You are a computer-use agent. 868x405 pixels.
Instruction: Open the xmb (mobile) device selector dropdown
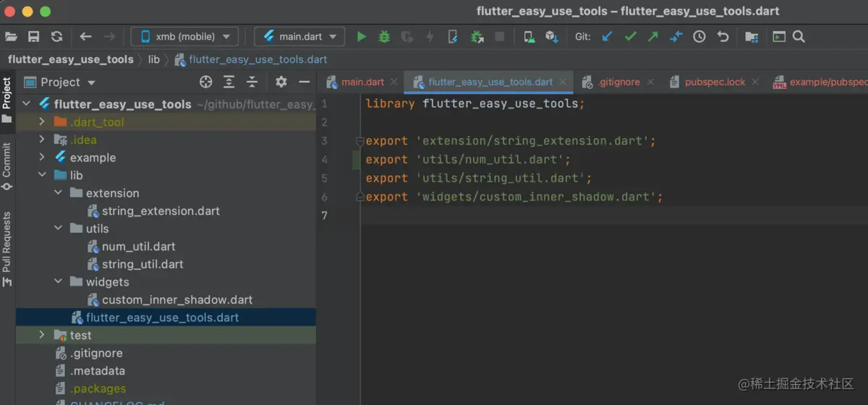[x=185, y=36]
